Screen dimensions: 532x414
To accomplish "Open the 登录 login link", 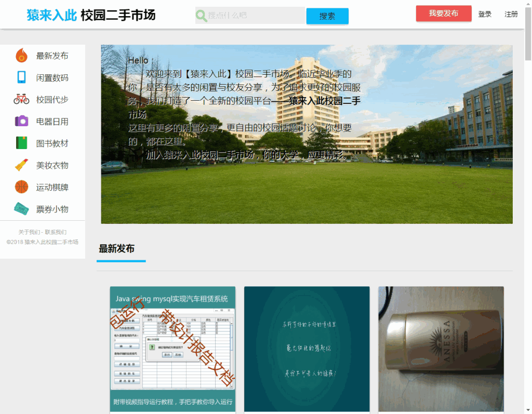I will tap(485, 14).
